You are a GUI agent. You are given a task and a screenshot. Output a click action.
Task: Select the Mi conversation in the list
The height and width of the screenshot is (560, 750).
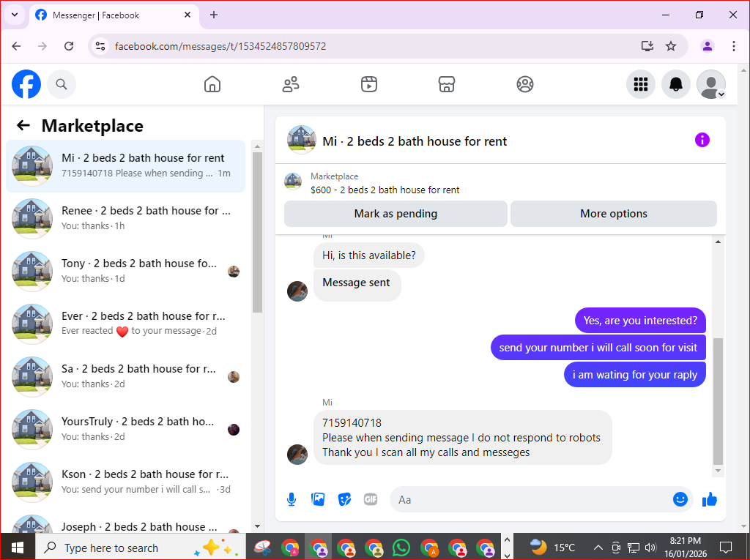point(126,166)
